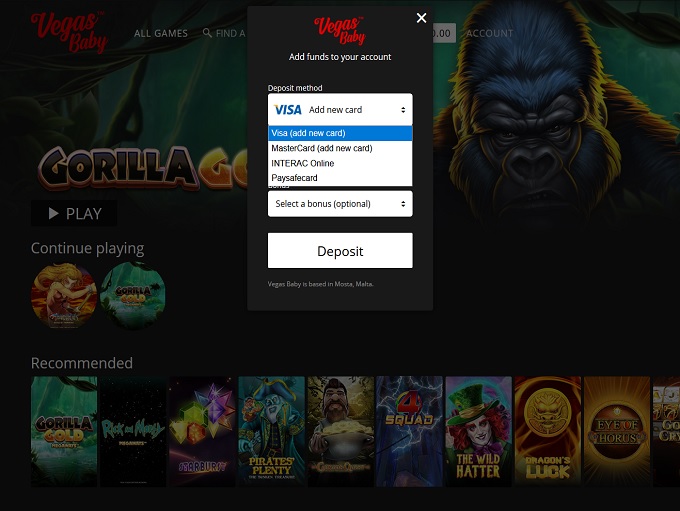680x511 pixels.
Task: Go to the ACCOUNT page
Action: 489,33
